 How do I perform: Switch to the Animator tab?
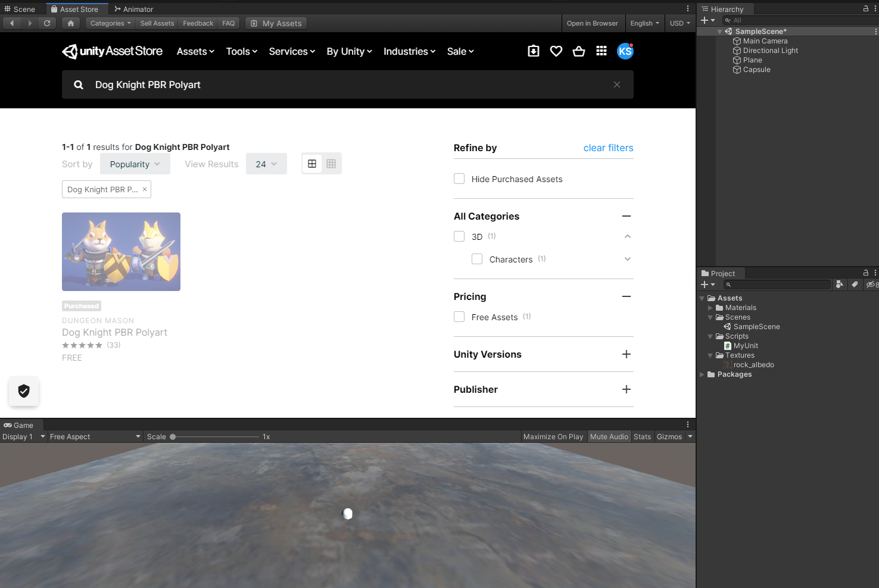tap(134, 9)
